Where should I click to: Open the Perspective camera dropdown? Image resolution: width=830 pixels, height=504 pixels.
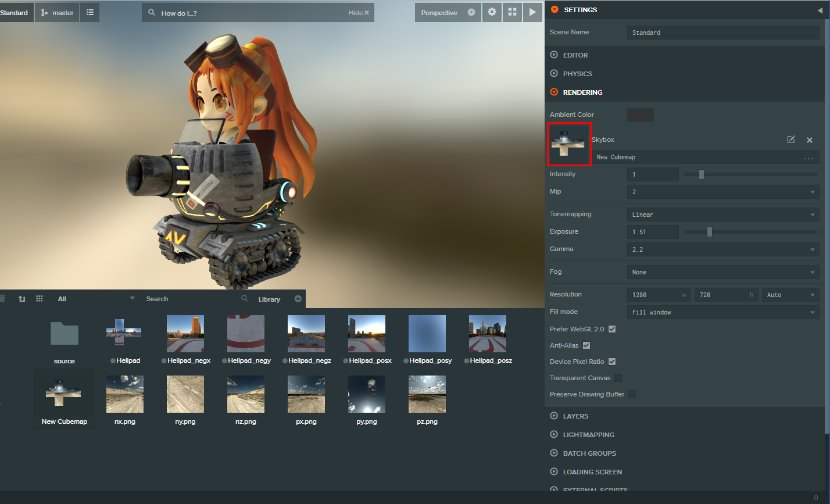pyautogui.click(x=448, y=13)
